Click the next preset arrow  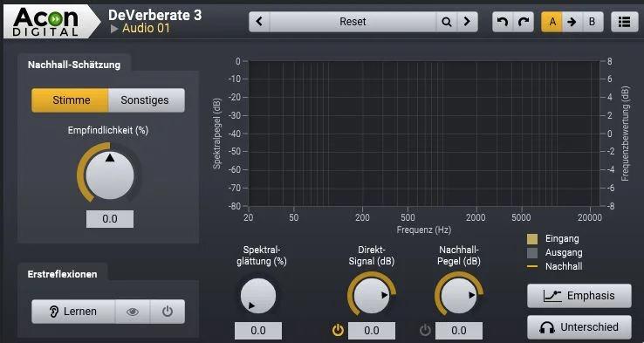pyautogui.click(x=468, y=22)
